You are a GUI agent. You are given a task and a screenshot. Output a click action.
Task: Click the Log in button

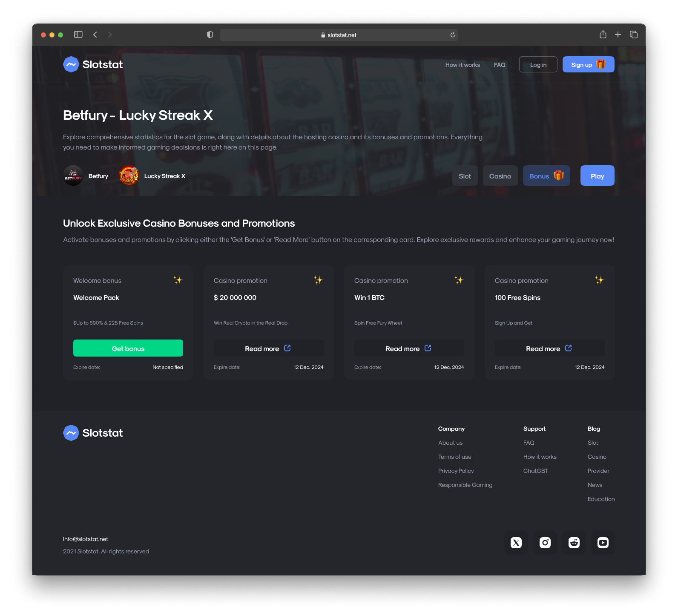click(538, 64)
